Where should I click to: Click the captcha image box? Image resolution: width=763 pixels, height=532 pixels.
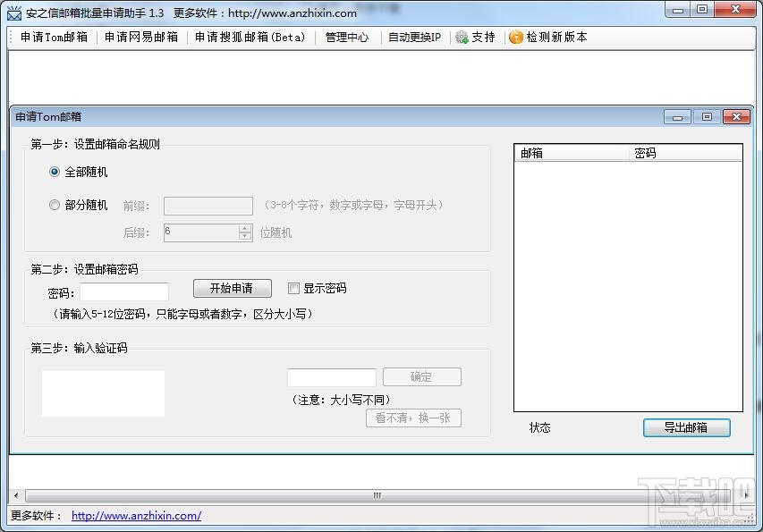pos(103,393)
